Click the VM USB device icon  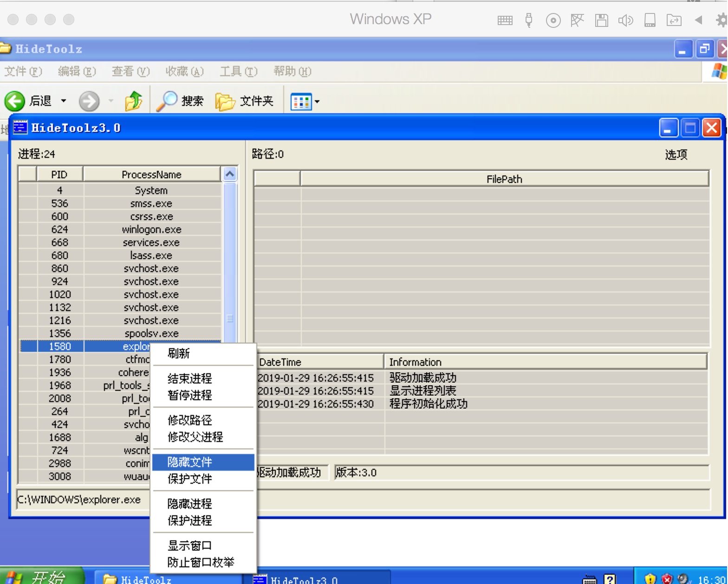pyautogui.click(x=529, y=20)
